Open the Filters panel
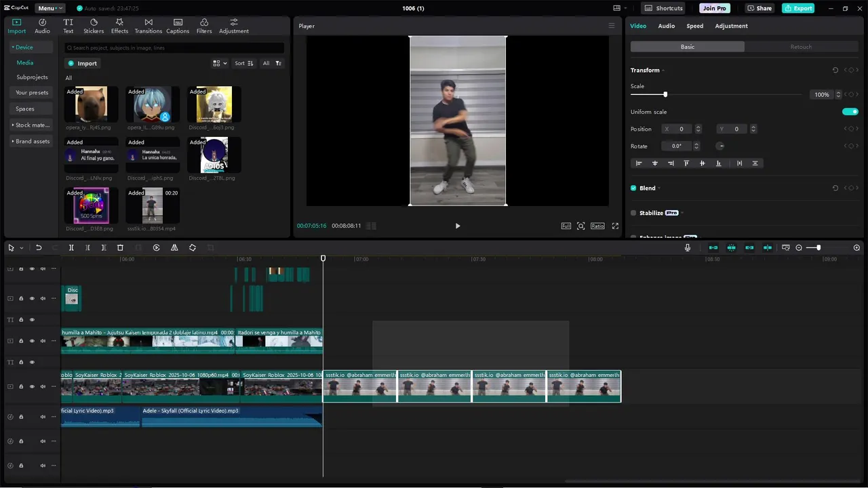The image size is (868, 488). pyautogui.click(x=204, y=26)
